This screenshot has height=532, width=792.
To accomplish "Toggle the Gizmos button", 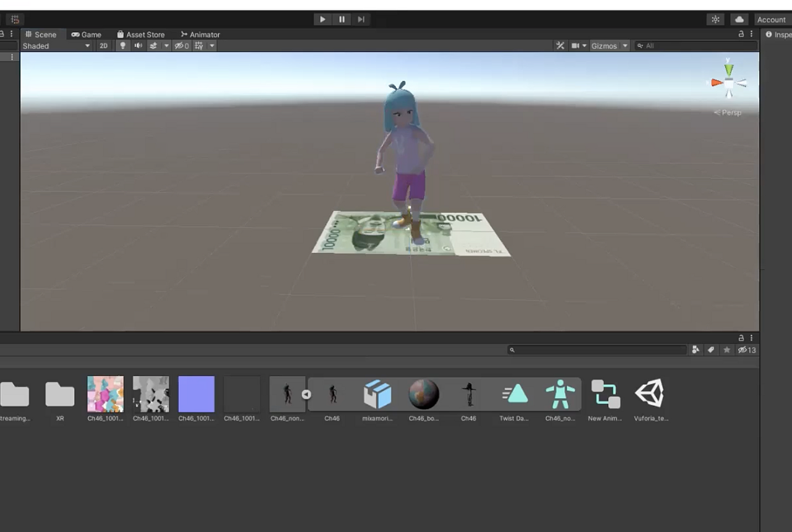I will coord(604,46).
